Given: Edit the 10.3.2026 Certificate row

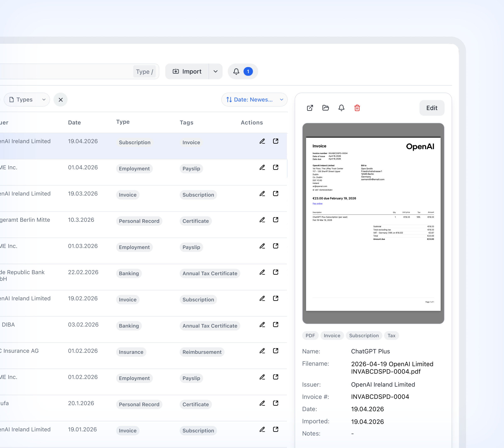Looking at the screenshot, I should pyautogui.click(x=262, y=220).
